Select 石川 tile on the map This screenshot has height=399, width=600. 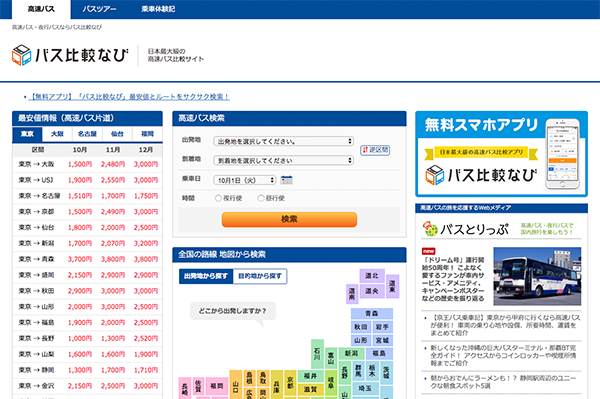tap(317, 354)
